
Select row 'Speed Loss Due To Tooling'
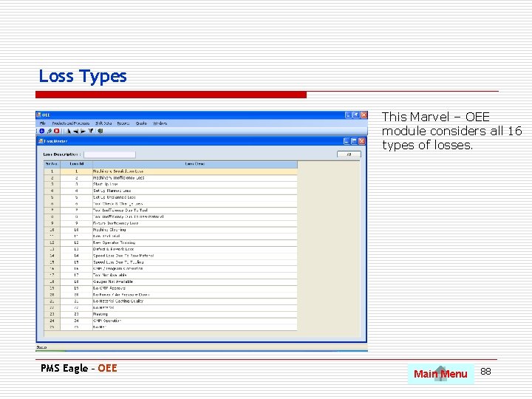click(171, 262)
